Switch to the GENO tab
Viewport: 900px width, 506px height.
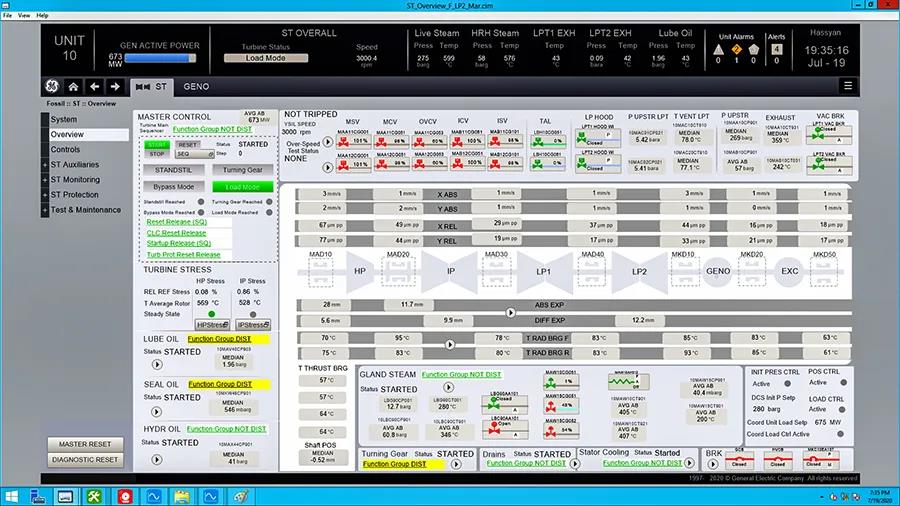(196, 87)
